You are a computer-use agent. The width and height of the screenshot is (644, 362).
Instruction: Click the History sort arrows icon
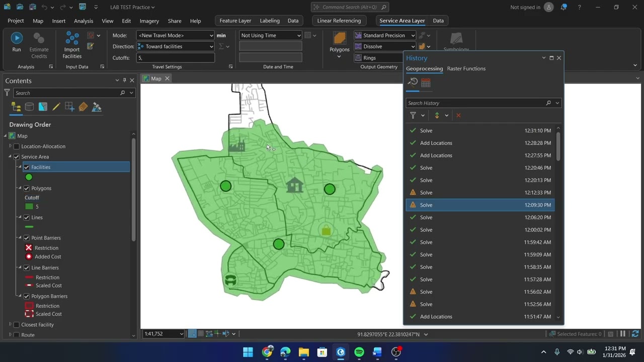pyautogui.click(x=437, y=115)
